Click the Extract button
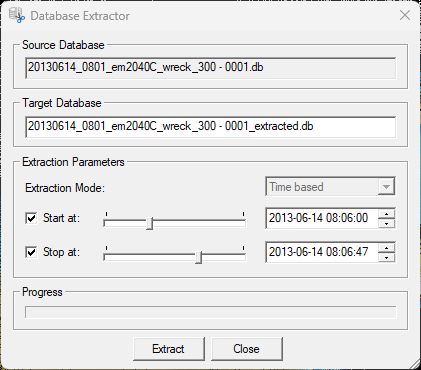The image size is (421, 370). (x=168, y=349)
